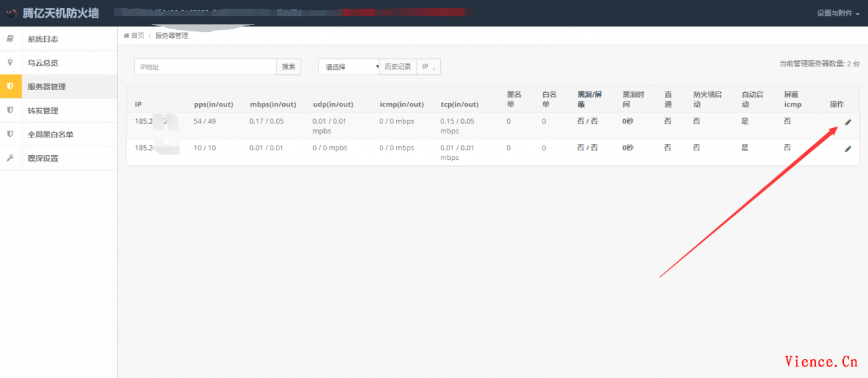The height and width of the screenshot is (378, 868).
Task: Click the home icon in the breadcrumb
Action: tap(126, 36)
